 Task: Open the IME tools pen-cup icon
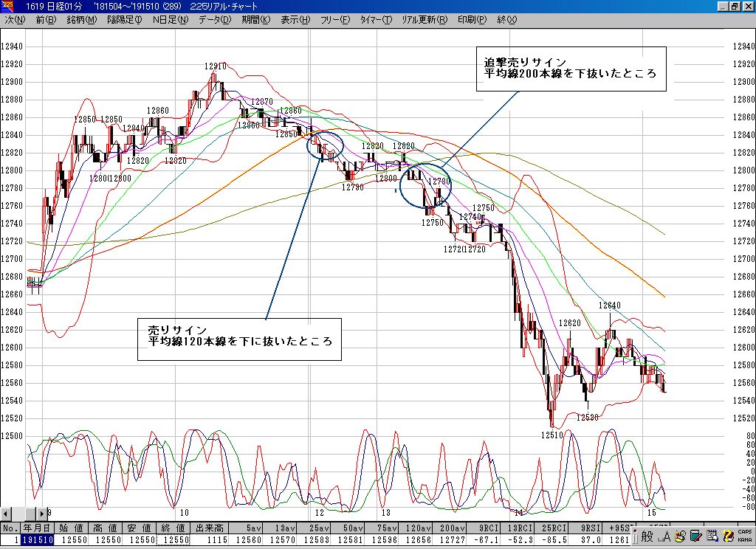(680, 536)
